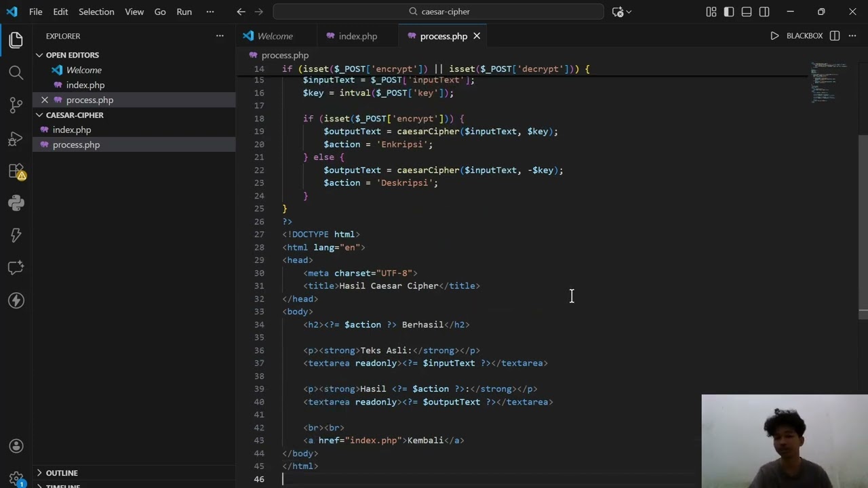Open the Manage gear icon
The width and height of the screenshot is (868, 488).
(x=16, y=479)
